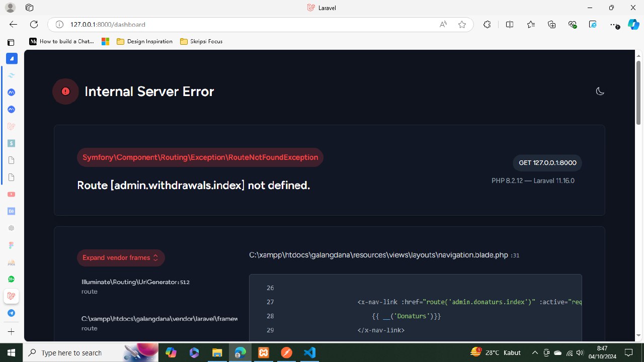Add a new tab with plus
Viewport: 644px width, 362px height.
[x=11, y=332]
